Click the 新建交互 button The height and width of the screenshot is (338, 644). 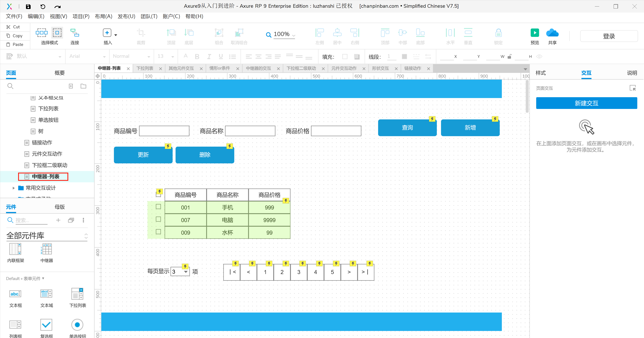pyautogui.click(x=586, y=103)
